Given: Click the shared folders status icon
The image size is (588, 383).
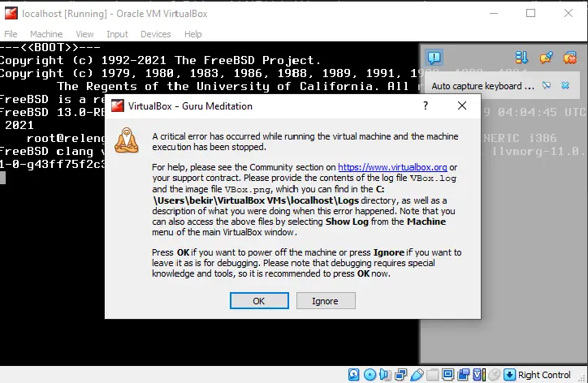Looking at the screenshot, I should [432, 374].
